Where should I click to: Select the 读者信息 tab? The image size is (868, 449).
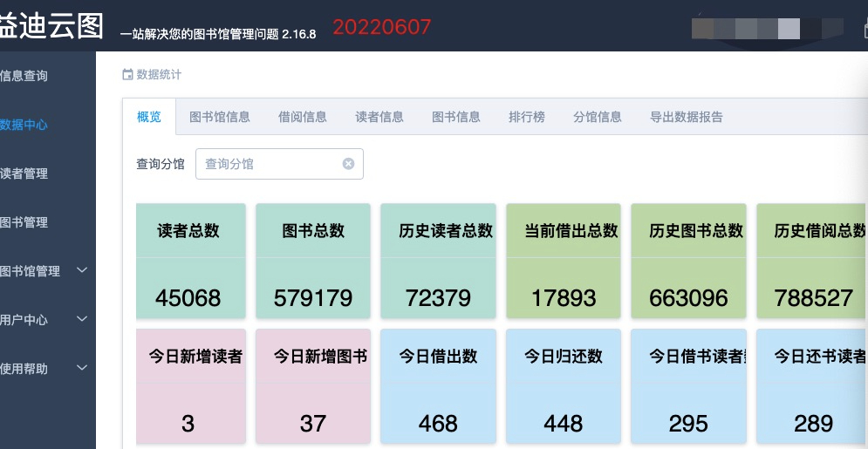[379, 117]
